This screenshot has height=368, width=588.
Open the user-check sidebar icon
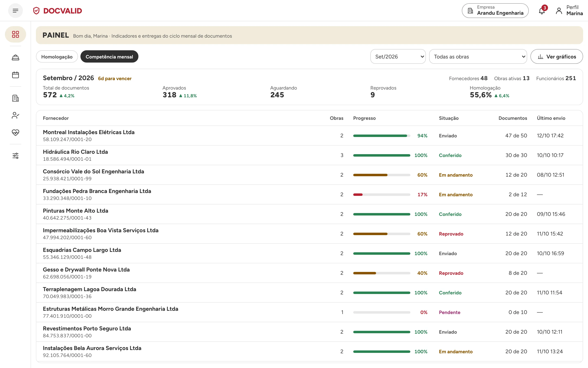(16, 115)
